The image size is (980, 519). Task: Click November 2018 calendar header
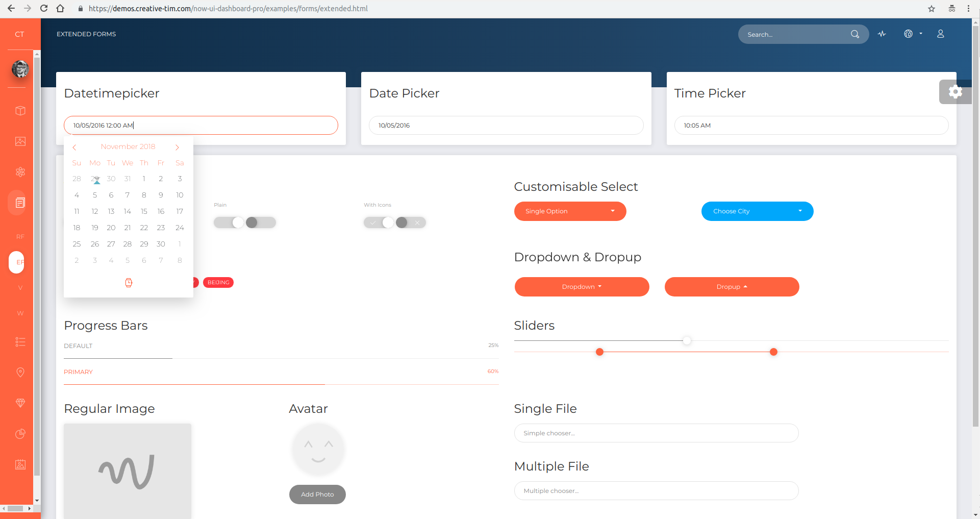[128, 146]
